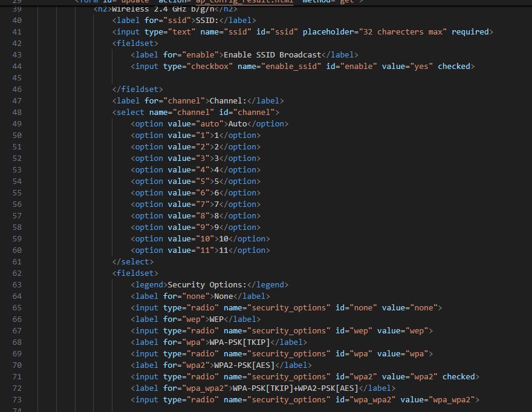This screenshot has width=532, height=412.
Task: Click line number 61 in the gutter
Action: click(x=17, y=262)
